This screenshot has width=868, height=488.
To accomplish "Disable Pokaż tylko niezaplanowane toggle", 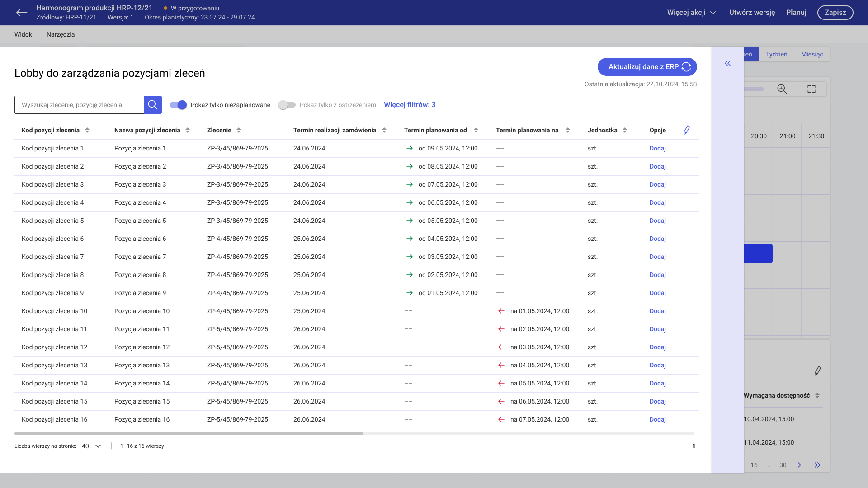I will [178, 105].
